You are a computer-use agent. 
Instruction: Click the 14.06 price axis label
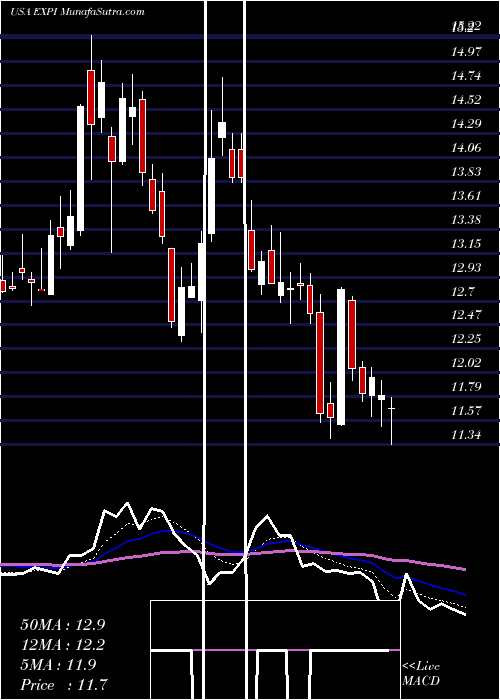[467, 148]
